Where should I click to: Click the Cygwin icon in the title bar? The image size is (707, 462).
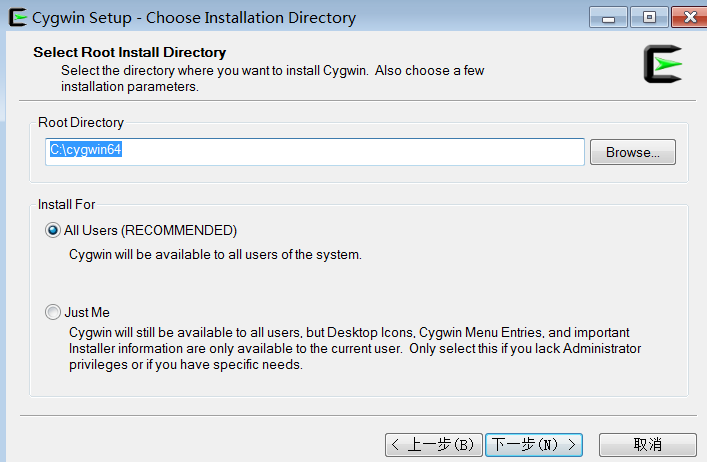(18, 17)
